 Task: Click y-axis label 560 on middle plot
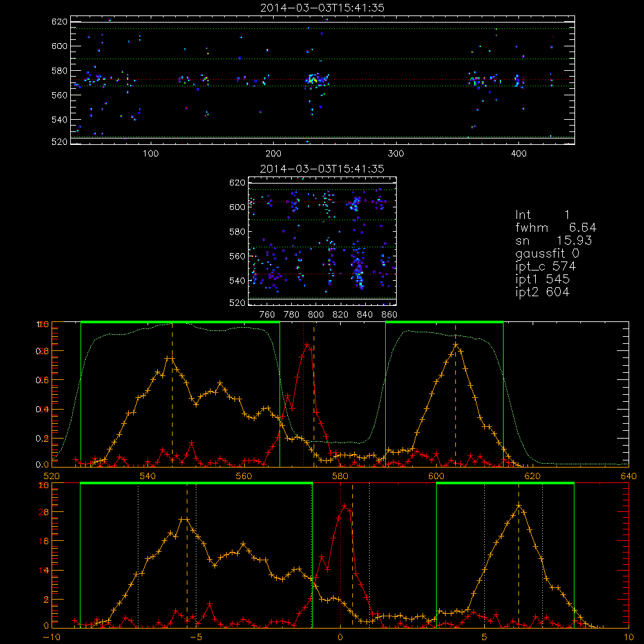tap(237, 256)
